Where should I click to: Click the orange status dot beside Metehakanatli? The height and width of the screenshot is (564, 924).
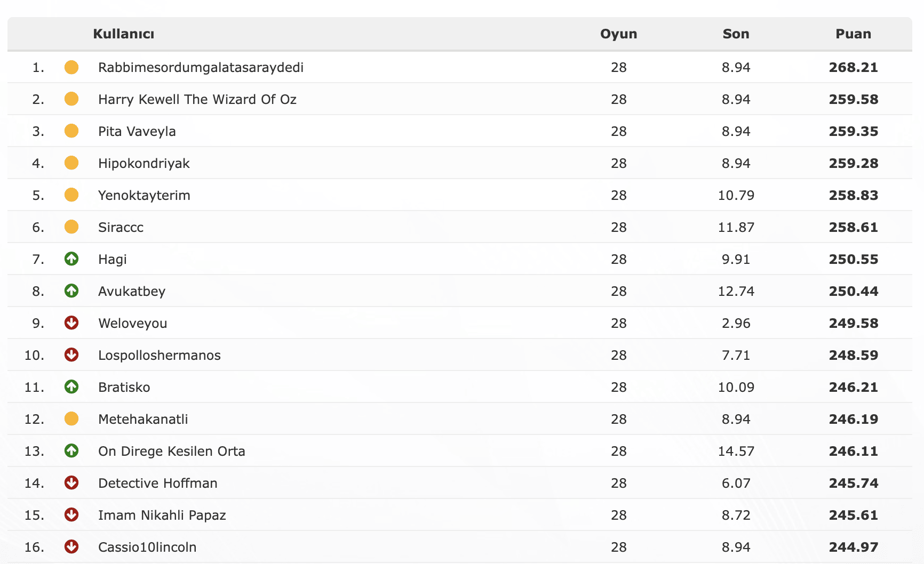(x=71, y=419)
